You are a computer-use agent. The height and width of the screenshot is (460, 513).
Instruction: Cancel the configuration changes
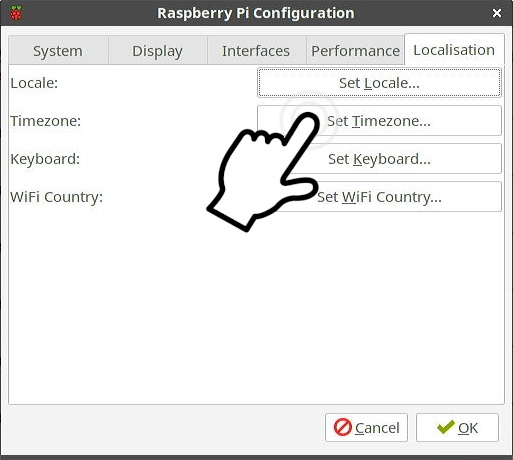(366, 428)
